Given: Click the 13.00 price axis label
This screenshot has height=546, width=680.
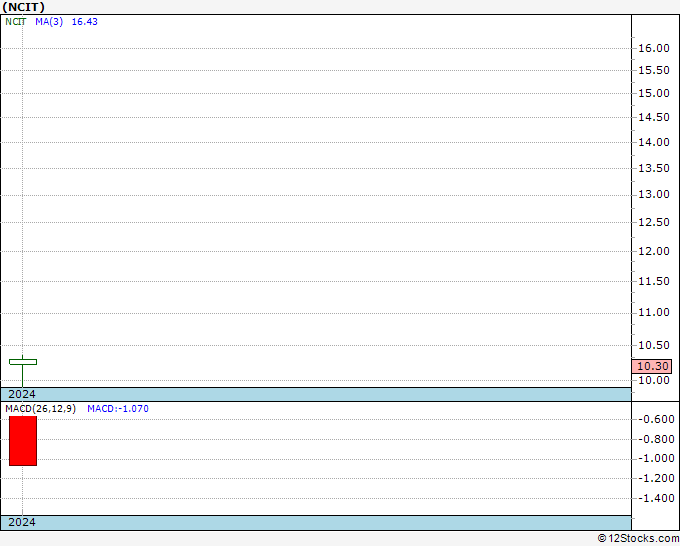Looking at the screenshot, I should 654,194.
